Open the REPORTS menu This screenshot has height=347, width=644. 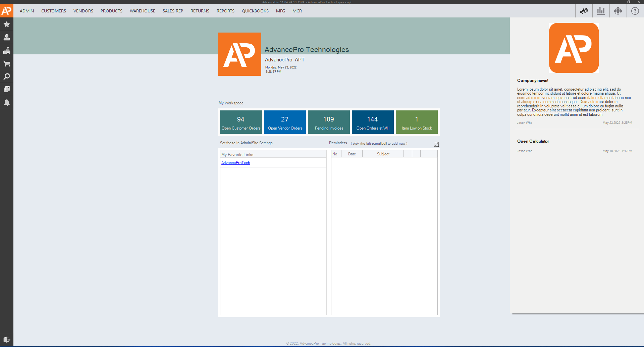coord(225,11)
